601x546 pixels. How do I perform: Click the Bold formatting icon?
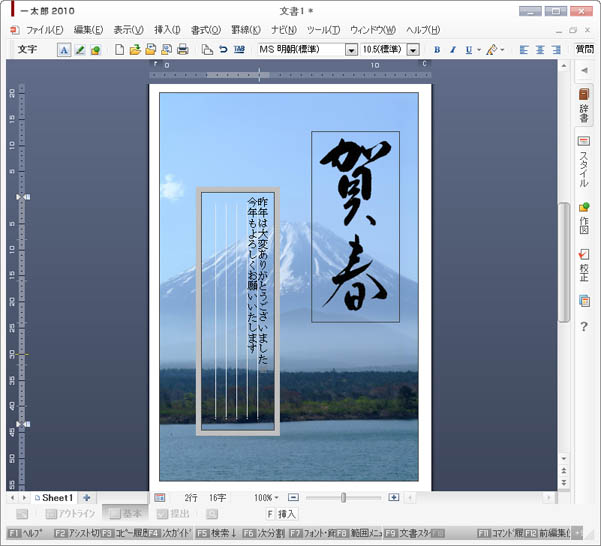coord(437,50)
